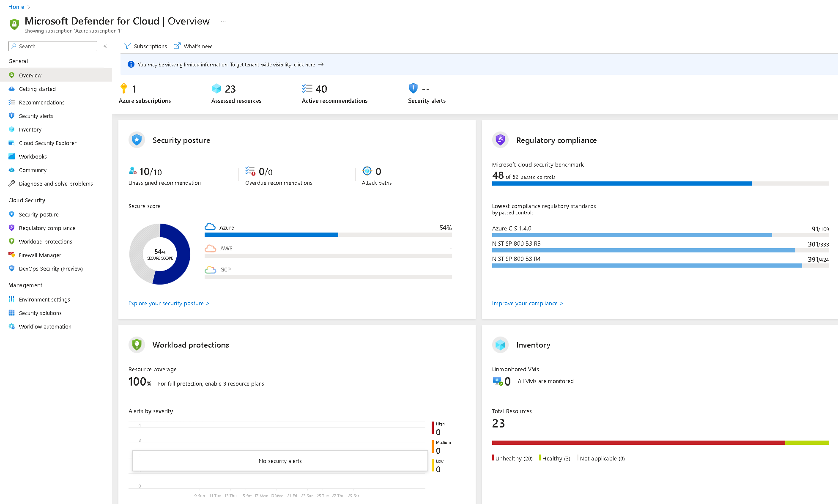Click the Security posture star shield icon
This screenshot has width=838, height=504.
pyautogui.click(x=137, y=140)
